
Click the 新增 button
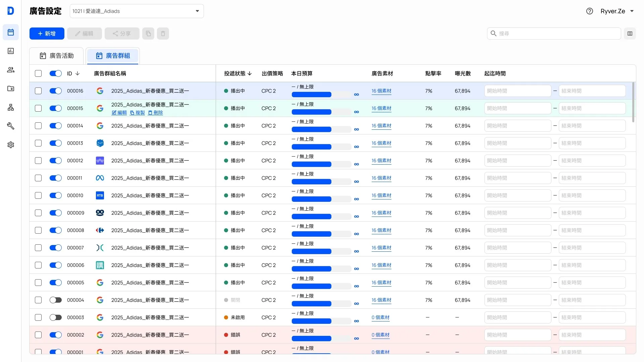(47, 34)
